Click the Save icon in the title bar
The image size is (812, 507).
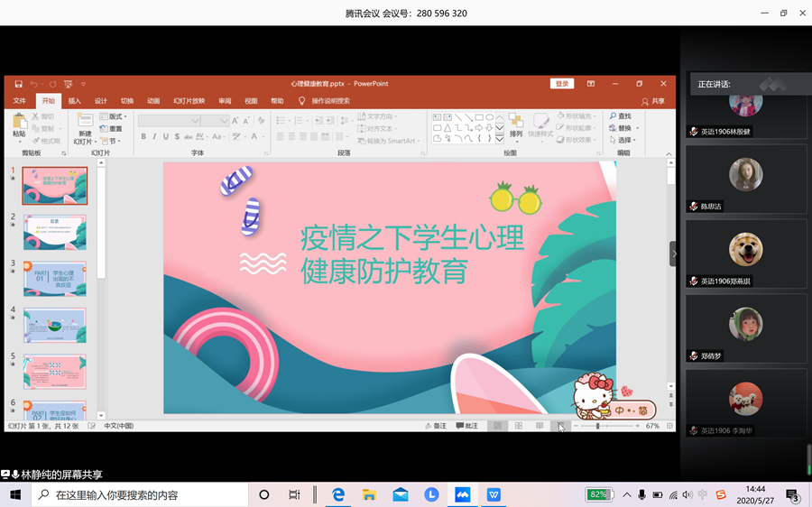(18, 84)
